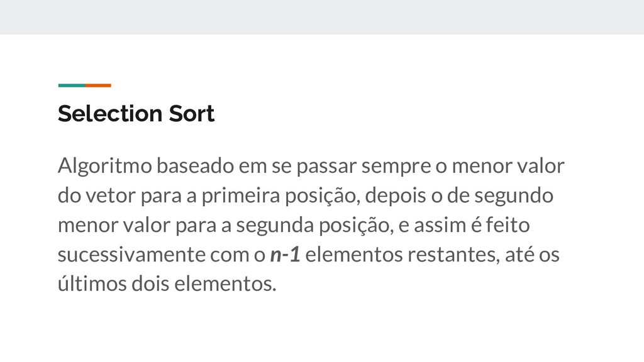
Task: Click the word 'vetor' in second line
Action: 111,196
